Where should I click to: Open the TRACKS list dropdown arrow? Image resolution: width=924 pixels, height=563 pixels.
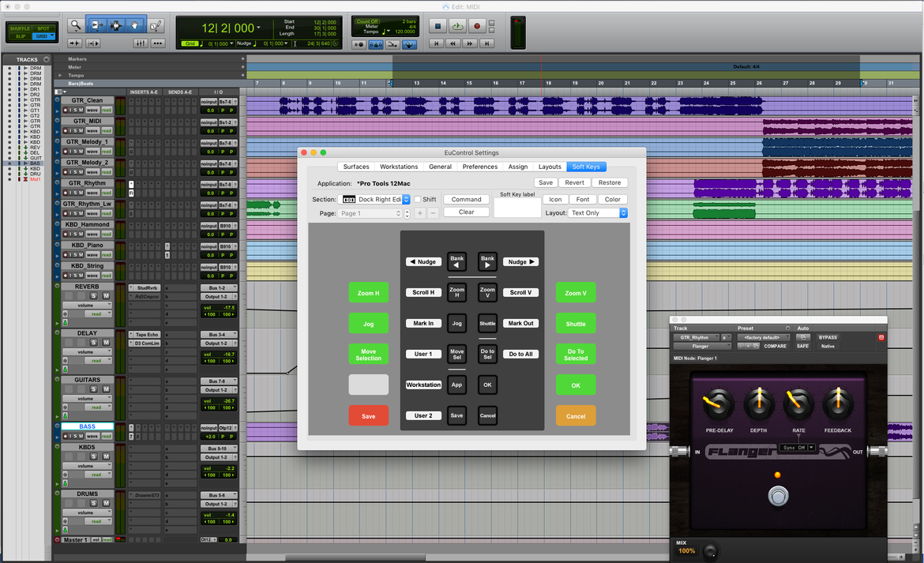[46, 59]
